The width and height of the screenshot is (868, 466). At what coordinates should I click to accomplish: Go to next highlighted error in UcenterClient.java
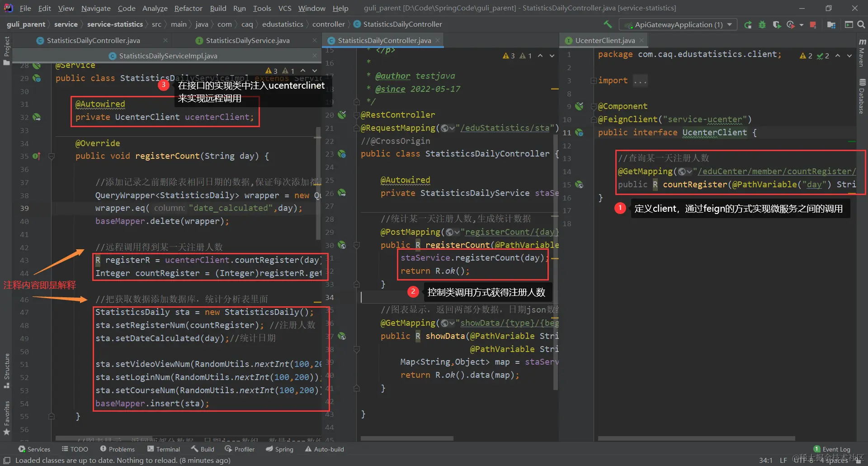(x=849, y=56)
